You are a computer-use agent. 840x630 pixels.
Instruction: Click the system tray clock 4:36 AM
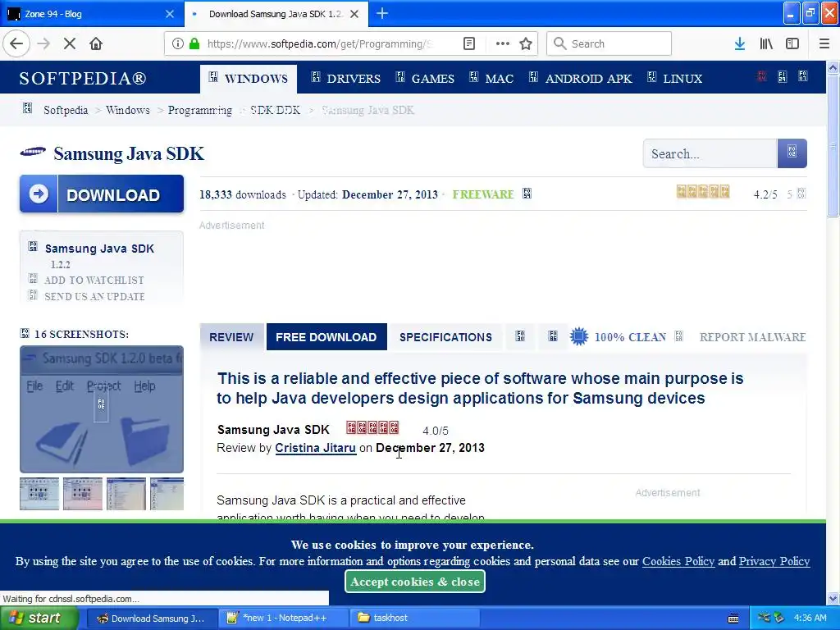click(x=810, y=618)
